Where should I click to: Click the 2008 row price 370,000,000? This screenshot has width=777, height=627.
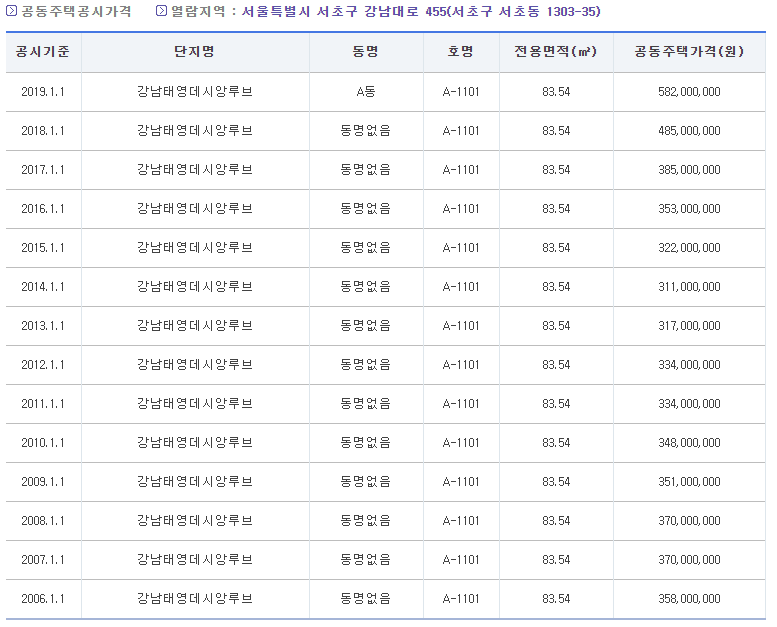pyautogui.click(x=689, y=521)
